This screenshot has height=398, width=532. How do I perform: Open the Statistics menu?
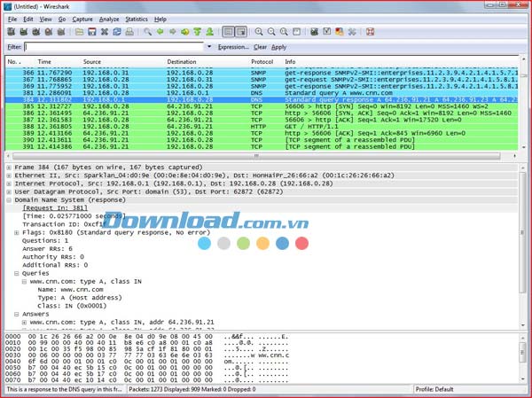pyautogui.click(x=137, y=20)
